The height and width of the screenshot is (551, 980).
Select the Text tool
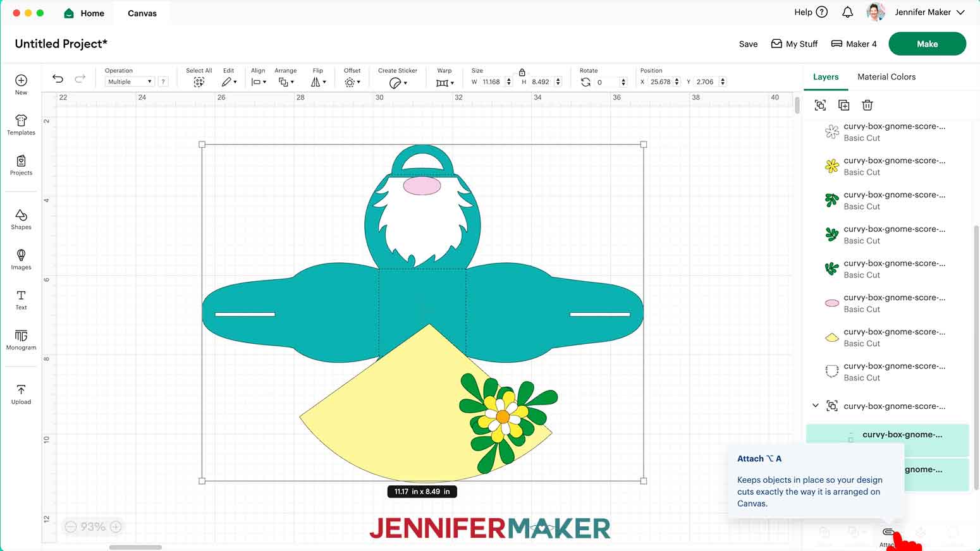(21, 300)
